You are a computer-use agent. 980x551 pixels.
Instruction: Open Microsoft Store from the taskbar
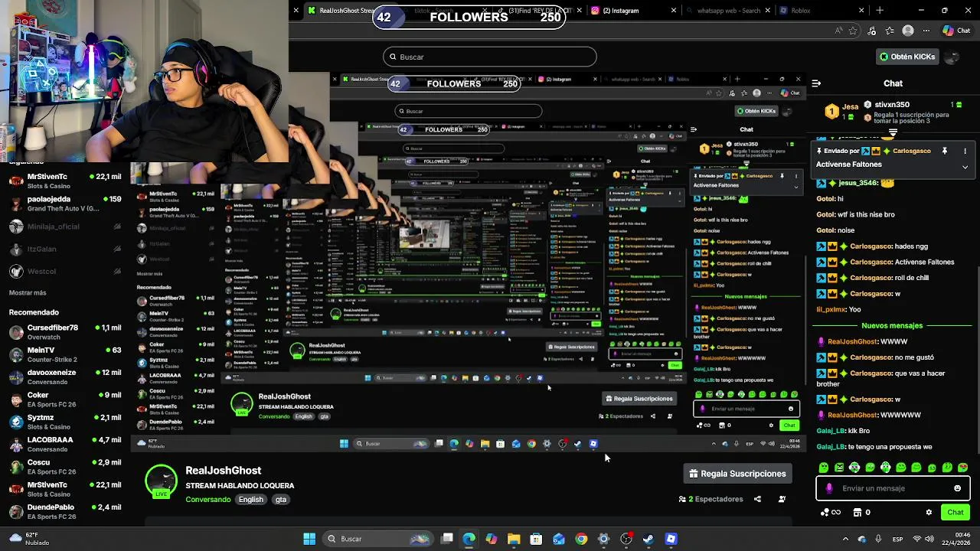pyautogui.click(x=536, y=539)
